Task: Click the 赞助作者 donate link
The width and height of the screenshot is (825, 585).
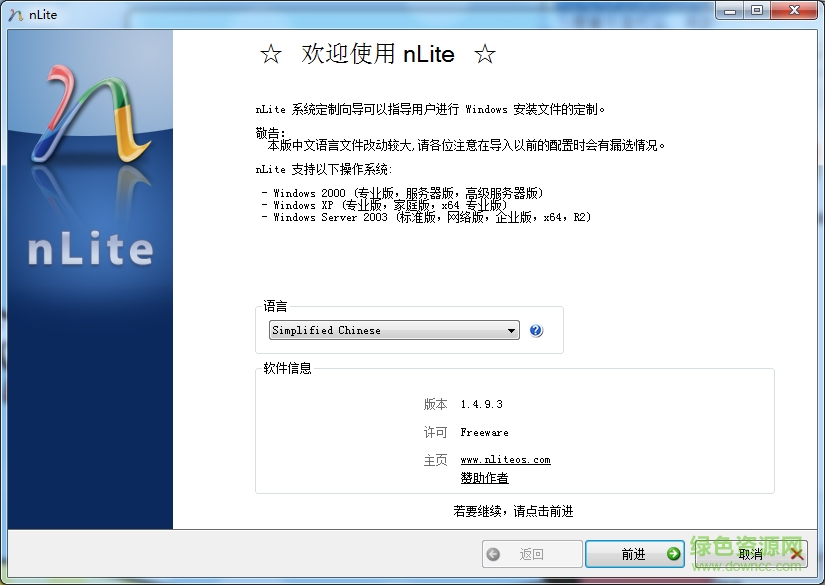Action: [484, 478]
